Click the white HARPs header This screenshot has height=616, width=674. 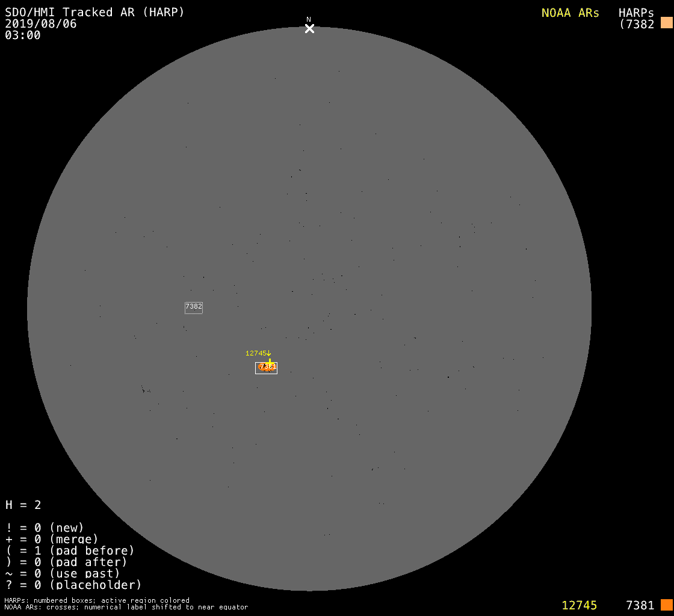coord(636,13)
